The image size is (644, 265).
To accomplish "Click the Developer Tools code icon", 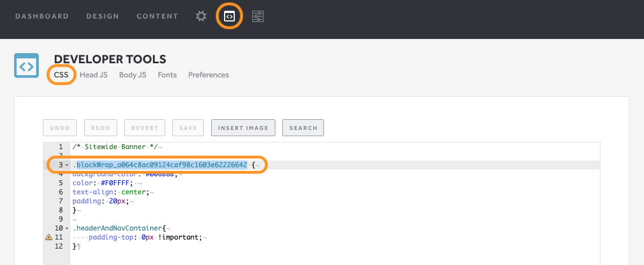I will pos(229,16).
